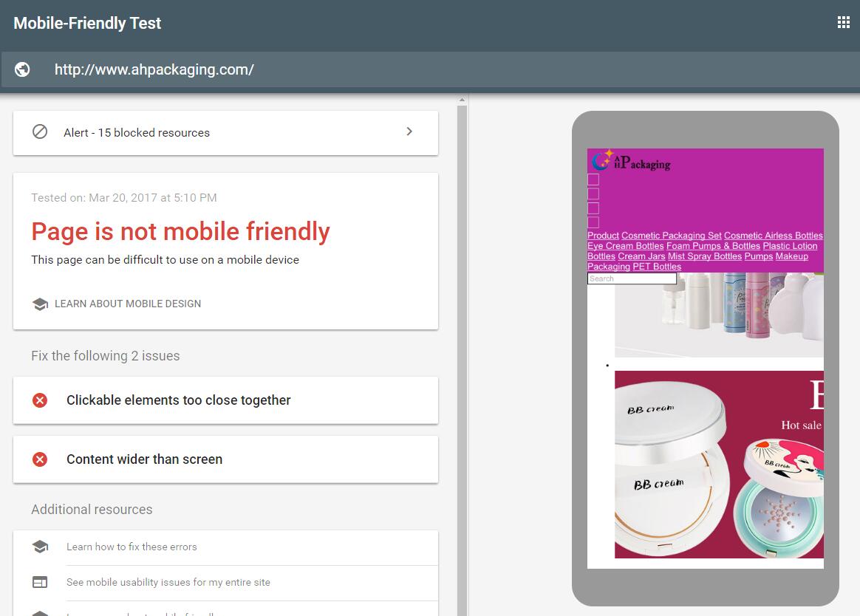Click Page is not mobile friendly heading
This screenshot has width=860, height=616.
click(x=180, y=231)
